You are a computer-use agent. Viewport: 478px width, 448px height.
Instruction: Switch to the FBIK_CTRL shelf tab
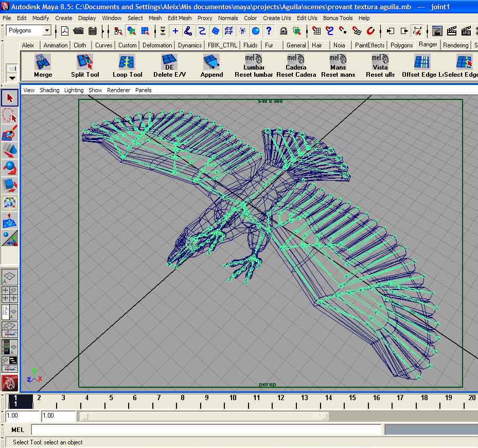[x=222, y=45]
